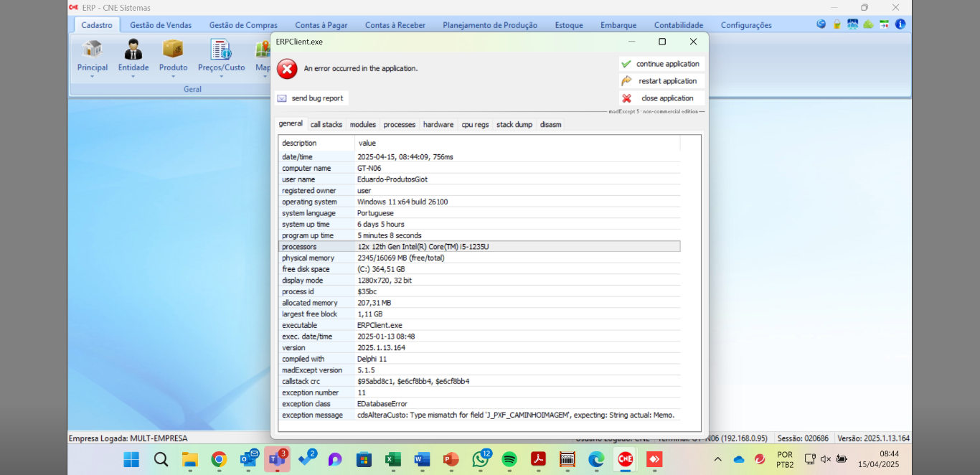
Task: Click the send bug report button
Action: click(x=311, y=98)
